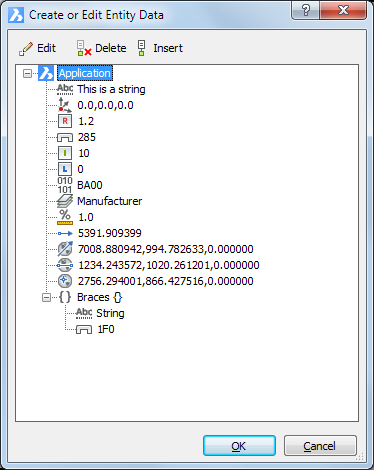374x470 pixels.
Task: Select the world position 2756.294001 entry
Action: click(166, 281)
